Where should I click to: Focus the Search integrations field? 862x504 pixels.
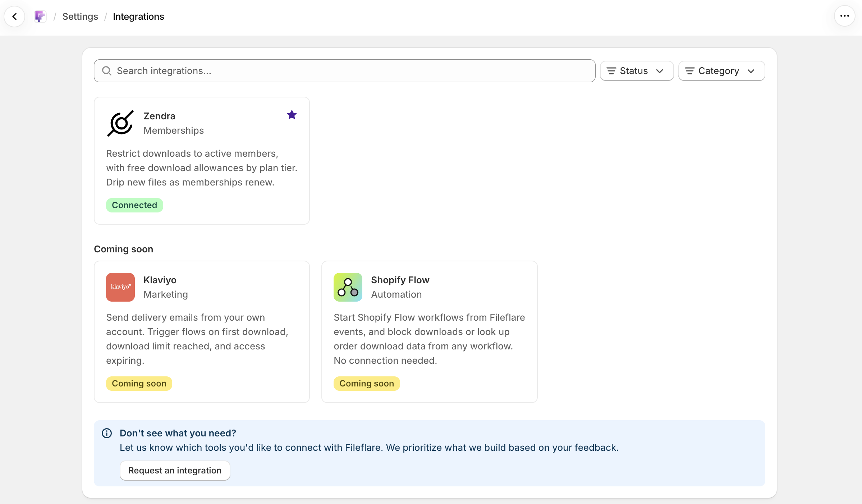[x=344, y=71]
